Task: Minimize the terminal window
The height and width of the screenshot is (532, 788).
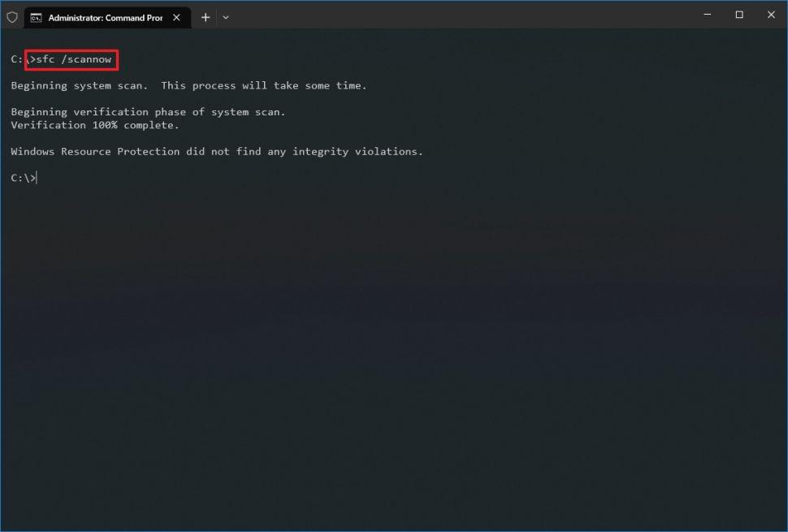Action: pyautogui.click(x=707, y=15)
